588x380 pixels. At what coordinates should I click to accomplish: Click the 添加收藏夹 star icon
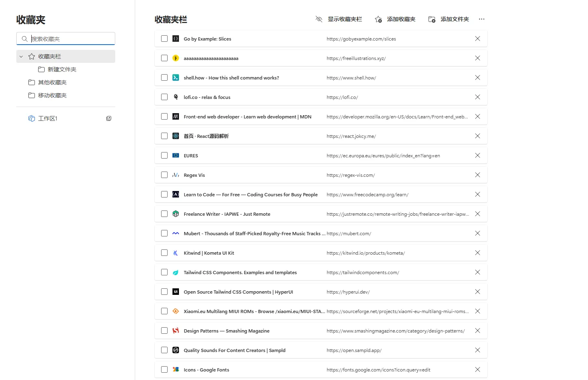click(378, 19)
